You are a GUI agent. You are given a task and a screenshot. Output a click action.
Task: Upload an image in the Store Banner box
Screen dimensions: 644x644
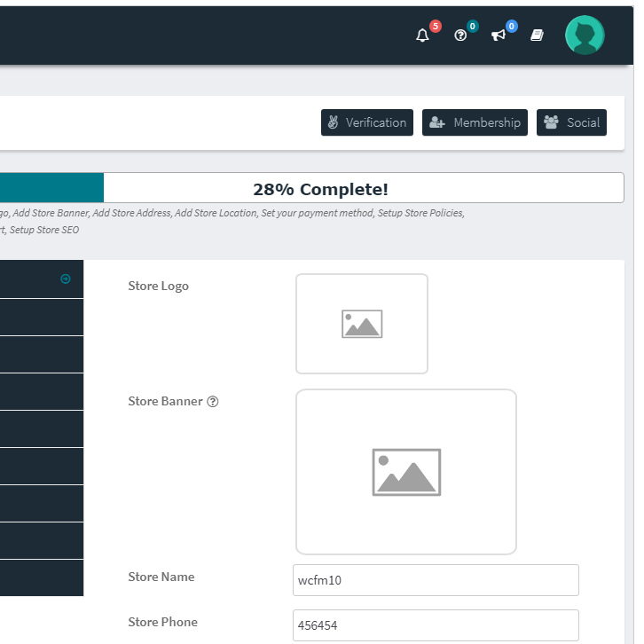point(406,472)
